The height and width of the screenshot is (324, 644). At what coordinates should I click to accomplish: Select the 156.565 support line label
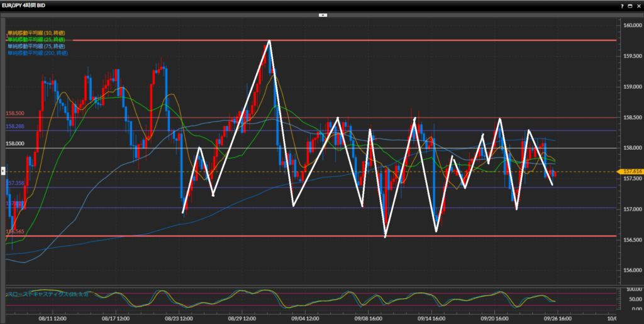click(x=15, y=232)
